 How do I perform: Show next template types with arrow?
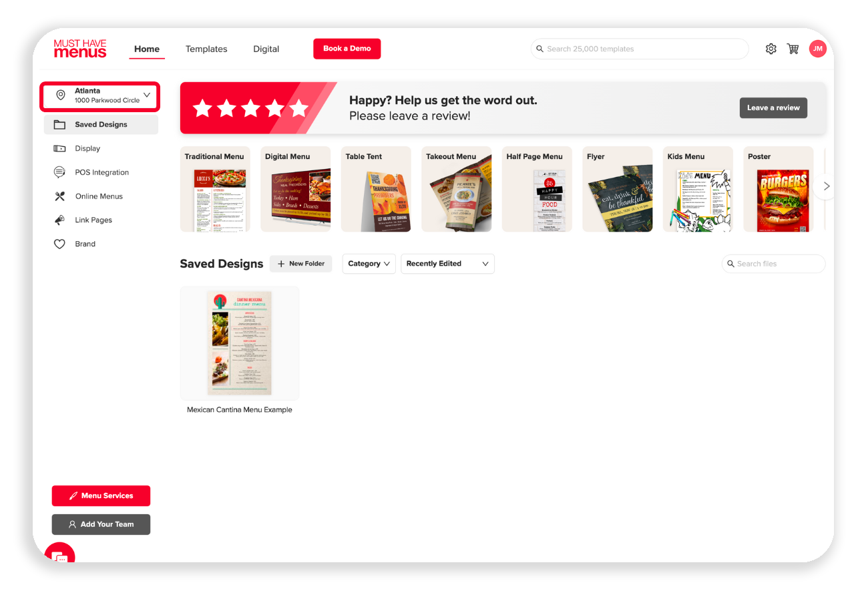pyautogui.click(x=827, y=186)
